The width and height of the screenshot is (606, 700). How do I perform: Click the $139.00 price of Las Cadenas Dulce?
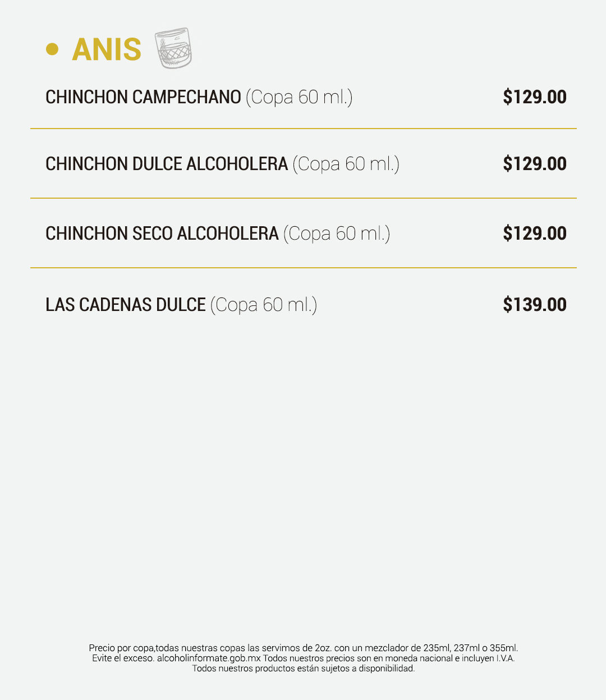click(535, 305)
